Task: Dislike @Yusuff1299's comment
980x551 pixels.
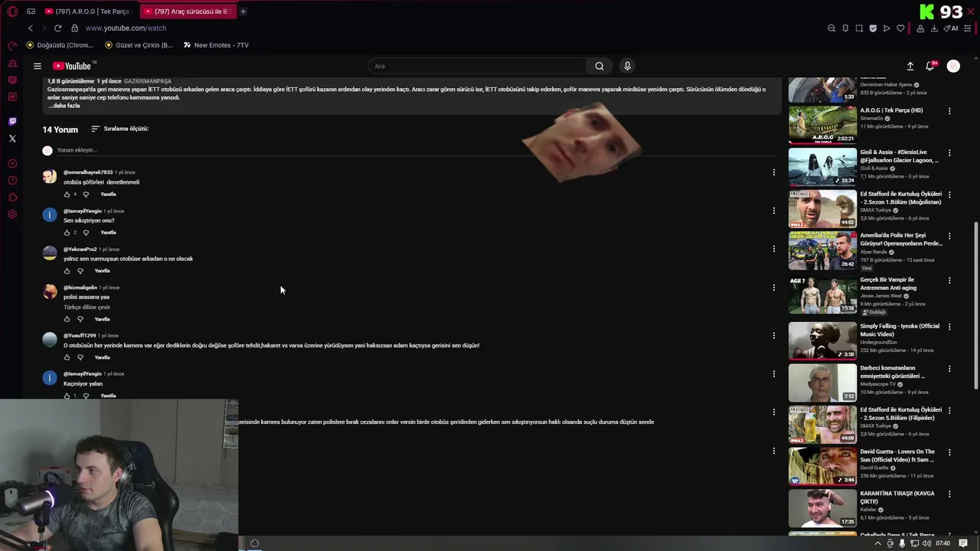Action: click(80, 357)
